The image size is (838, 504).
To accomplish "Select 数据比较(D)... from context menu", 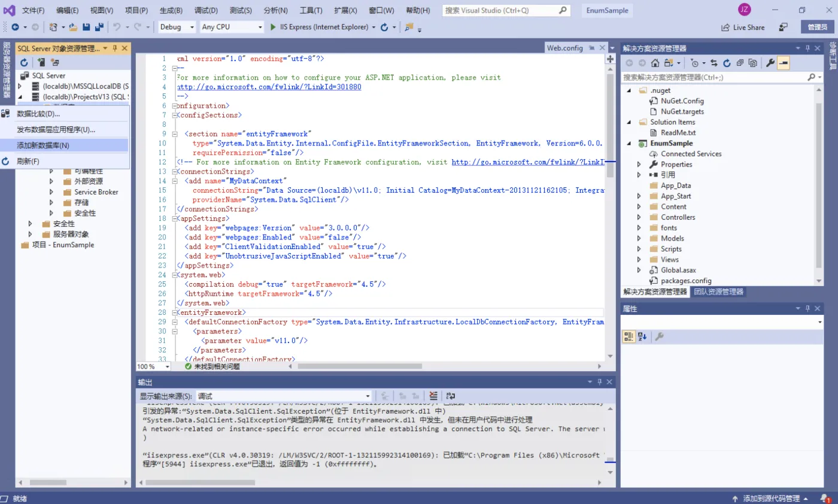I will click(x=64, y=114).
